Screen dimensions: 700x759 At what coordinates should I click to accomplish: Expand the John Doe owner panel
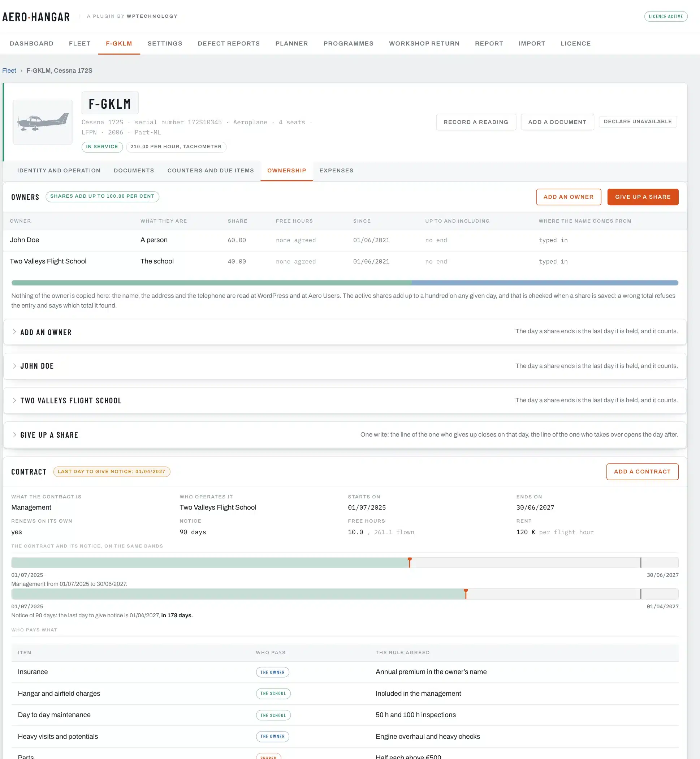345,366
